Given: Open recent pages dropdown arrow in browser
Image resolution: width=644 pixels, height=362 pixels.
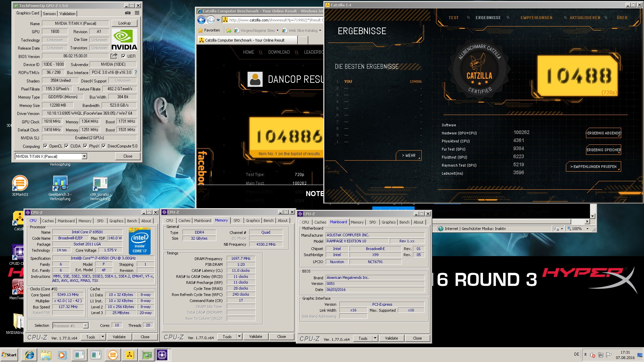Looking at the screenshot, I should tap(218, 20).
